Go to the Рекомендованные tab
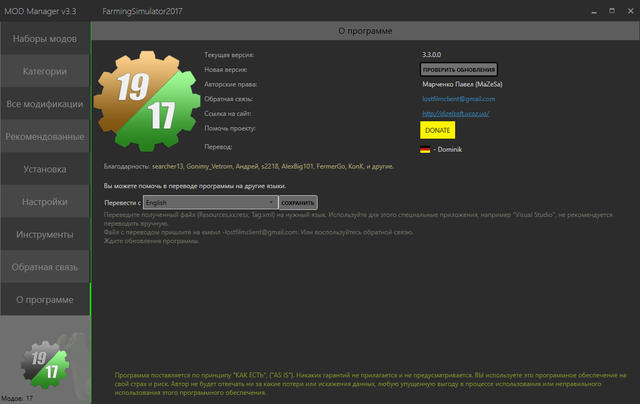This screenshot has height=404, width=640. [45, 136]
